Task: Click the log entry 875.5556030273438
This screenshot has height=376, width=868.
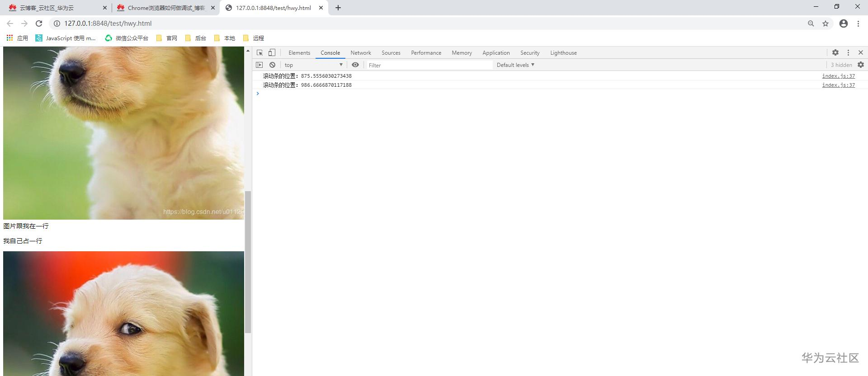Action: 307,76
